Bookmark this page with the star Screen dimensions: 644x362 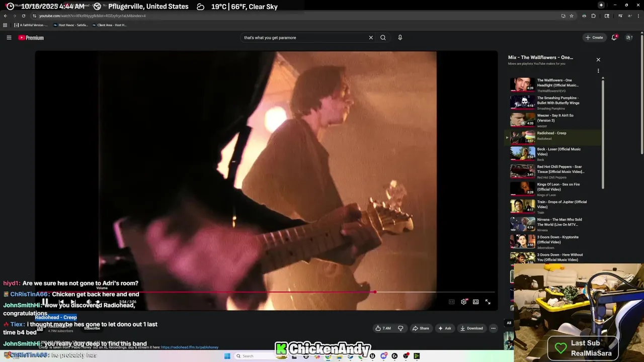(x=572, y=16)
